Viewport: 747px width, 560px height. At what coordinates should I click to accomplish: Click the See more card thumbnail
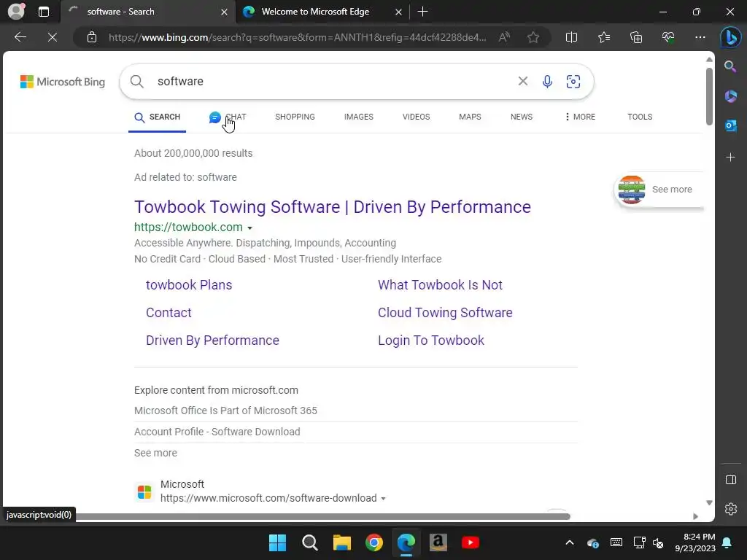point(631,190)
